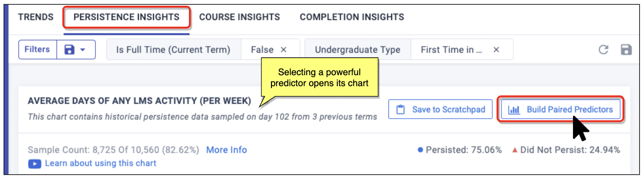Viewport: 644px width, 179px height.
Task: Remove the Is Full Time False filter
Action: [283, 50]
